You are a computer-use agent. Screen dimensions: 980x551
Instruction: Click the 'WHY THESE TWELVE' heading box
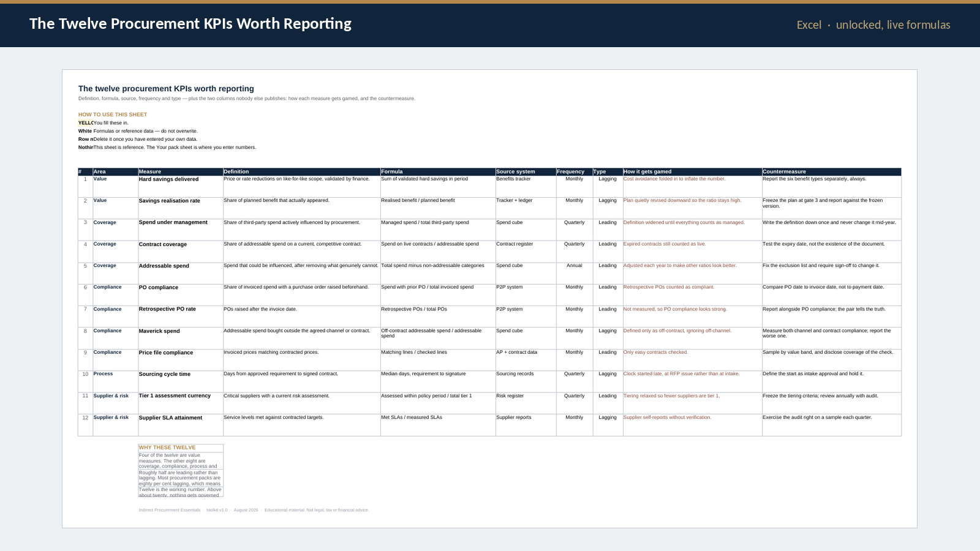tap(181, 448)
